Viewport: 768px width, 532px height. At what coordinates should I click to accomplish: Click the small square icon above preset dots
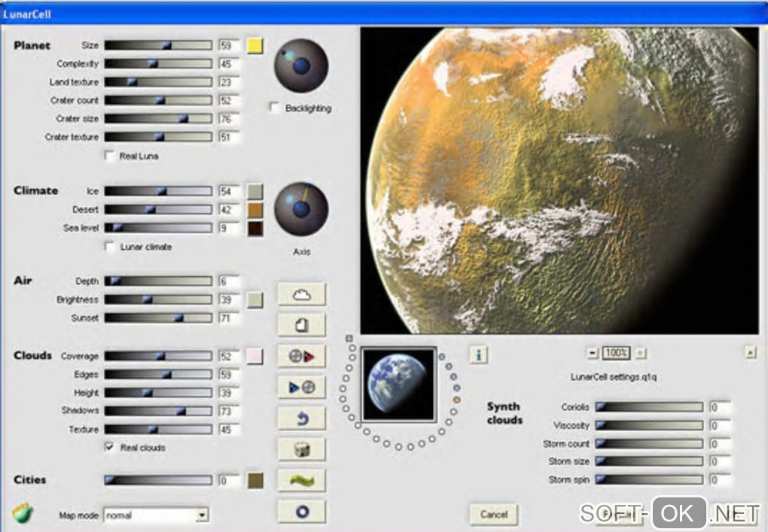(349, 338)
